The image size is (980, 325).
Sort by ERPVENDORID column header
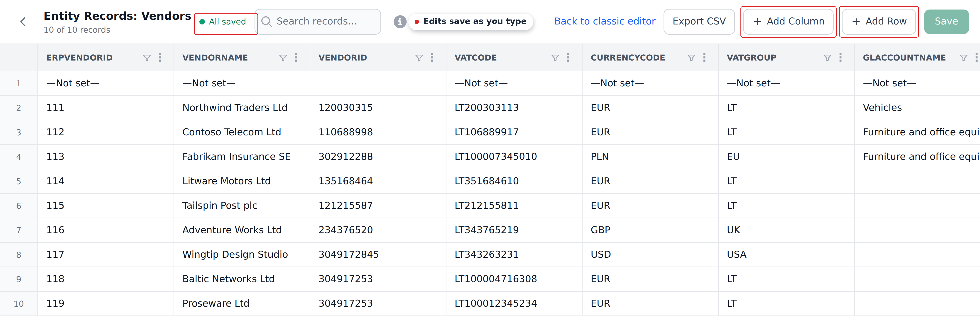tap(79, 58)
